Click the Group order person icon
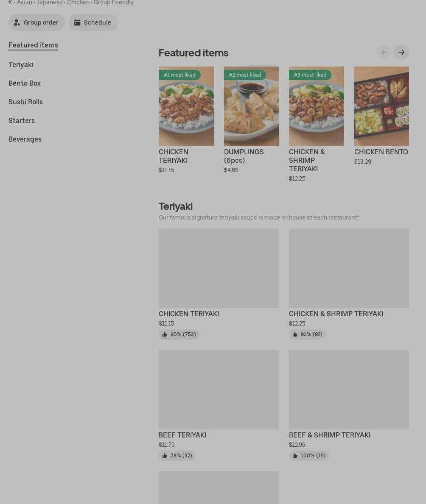This screenshot has height=504, width=426. (17, 22)
